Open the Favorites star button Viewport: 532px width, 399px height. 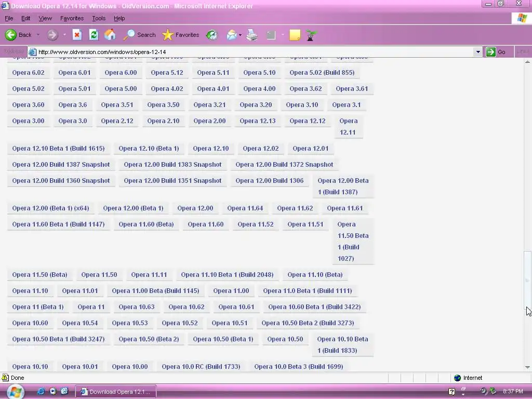click(180, 35)
